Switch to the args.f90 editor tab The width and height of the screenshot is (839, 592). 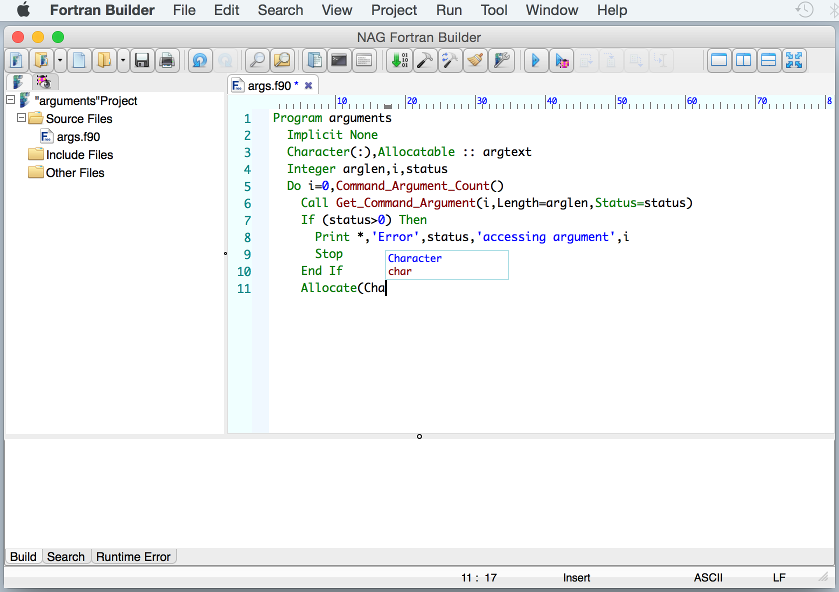pos(268,86)
